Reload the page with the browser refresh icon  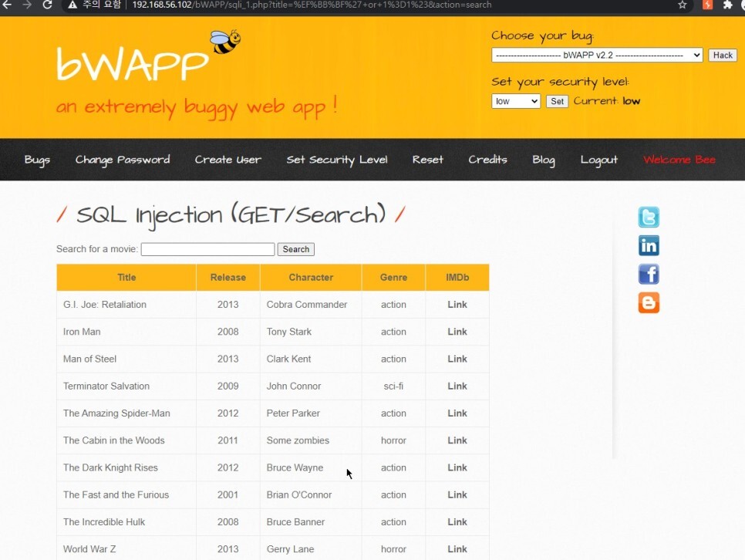coord(47,5)
